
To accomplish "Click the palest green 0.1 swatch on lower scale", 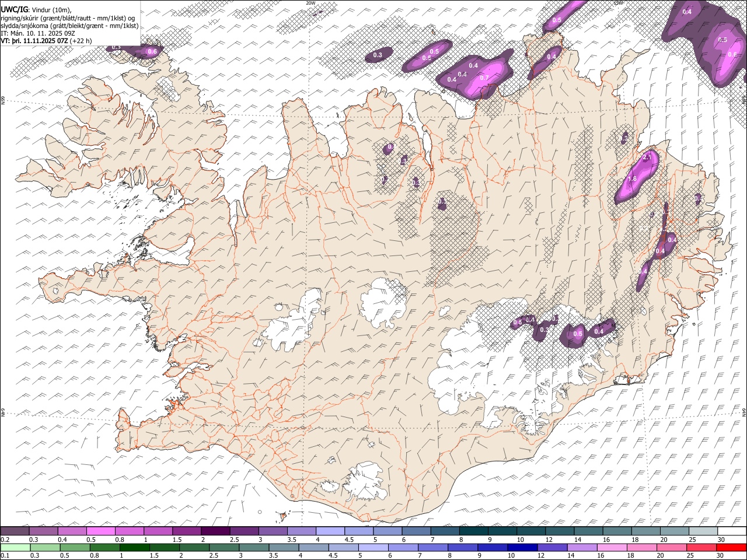I will coord(15,548).
